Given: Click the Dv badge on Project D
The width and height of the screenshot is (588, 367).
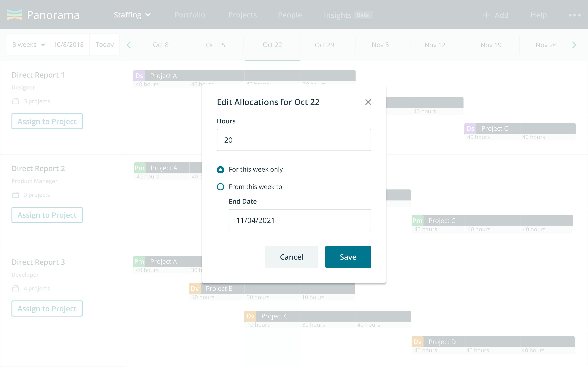Looking at the screenshot, I should [418, 341].
